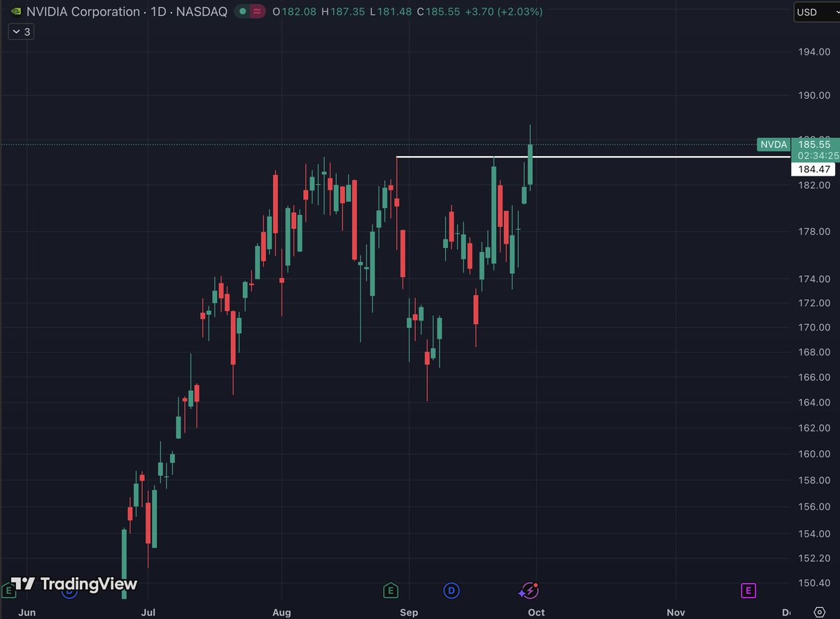Click the purple upcoming earnings E marker near Nov
The image size is (840, 619).
[x=748, y=591]
